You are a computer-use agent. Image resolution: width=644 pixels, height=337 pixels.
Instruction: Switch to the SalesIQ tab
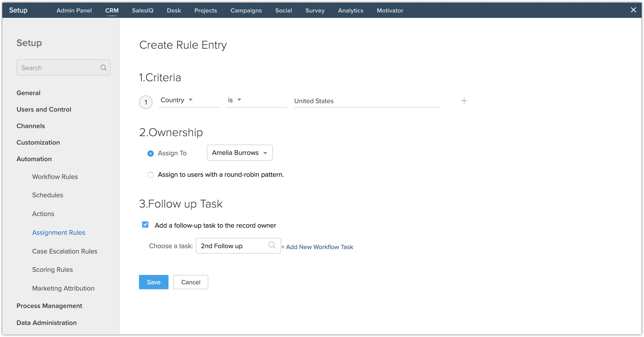[143, 10]
